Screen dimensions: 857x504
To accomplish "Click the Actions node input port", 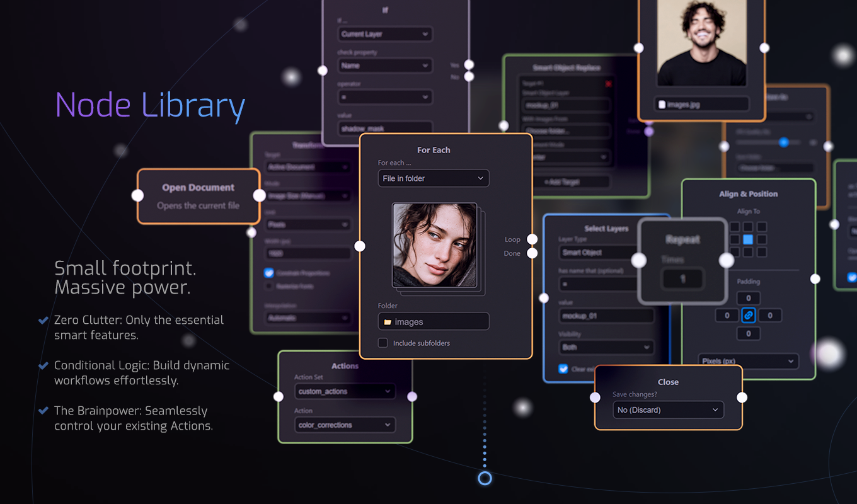I will point(279,396).
